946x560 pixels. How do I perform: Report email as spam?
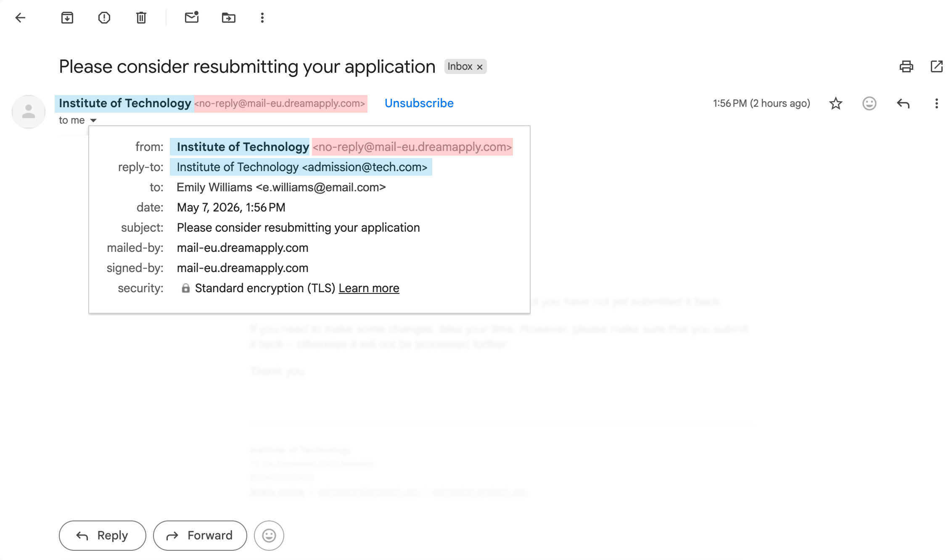click(x=104, y=18)
